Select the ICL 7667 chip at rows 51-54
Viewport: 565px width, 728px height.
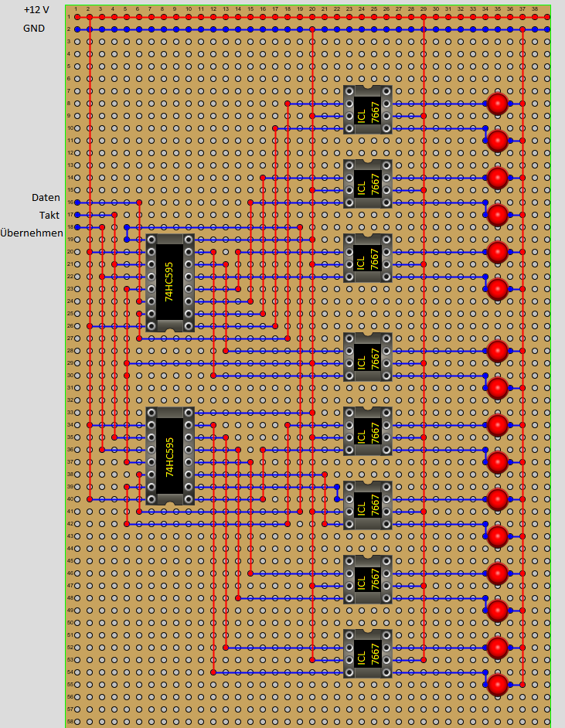[368, 654]
